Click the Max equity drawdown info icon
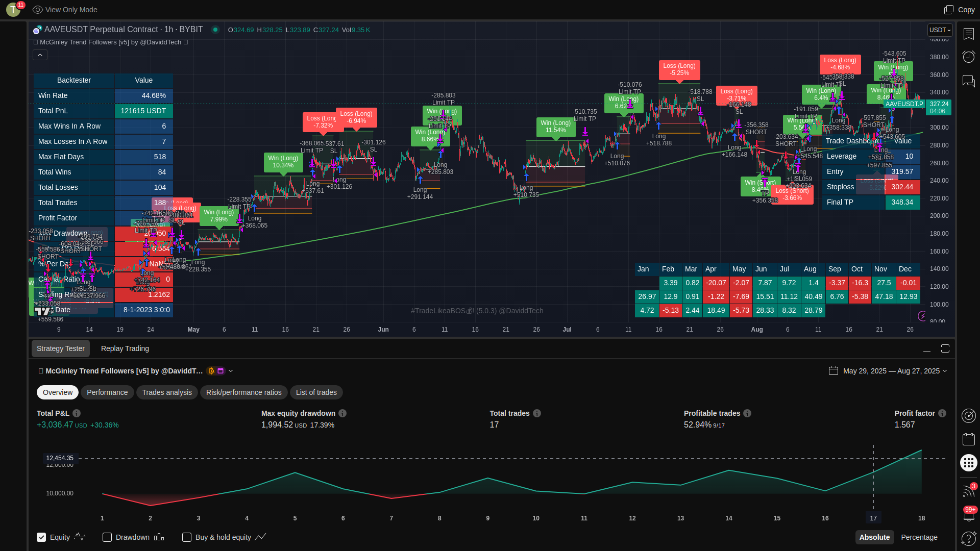980x551 pixels. (x=342, y=413)
